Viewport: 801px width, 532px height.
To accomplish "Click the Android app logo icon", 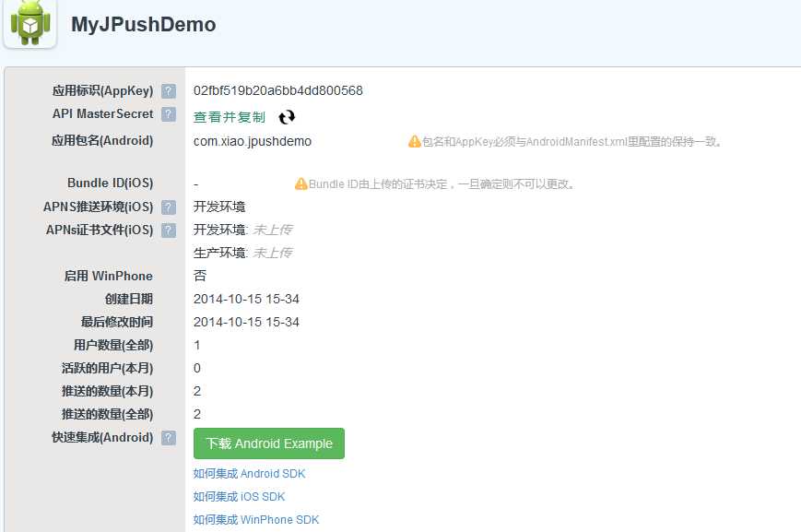I will [30, 23].
